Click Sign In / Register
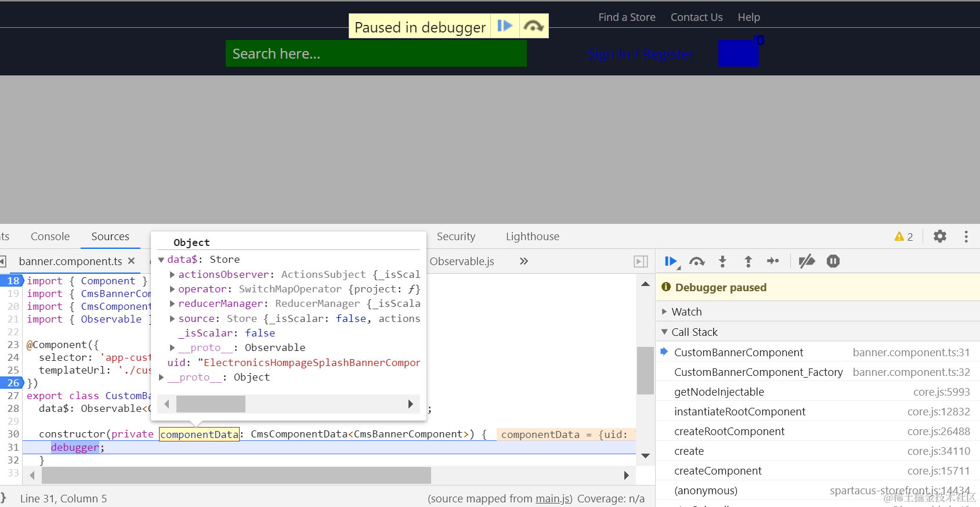980x507 pixels. pos(641,54)
